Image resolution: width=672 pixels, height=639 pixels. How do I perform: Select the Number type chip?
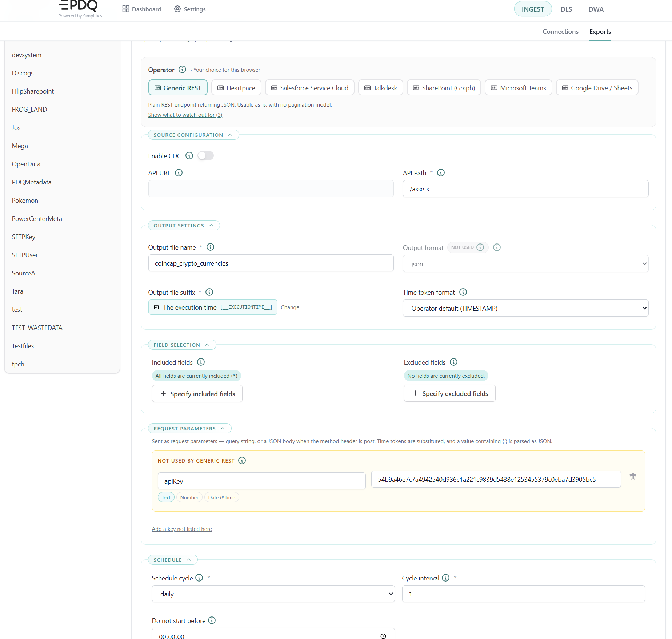(x=189, y=497)
